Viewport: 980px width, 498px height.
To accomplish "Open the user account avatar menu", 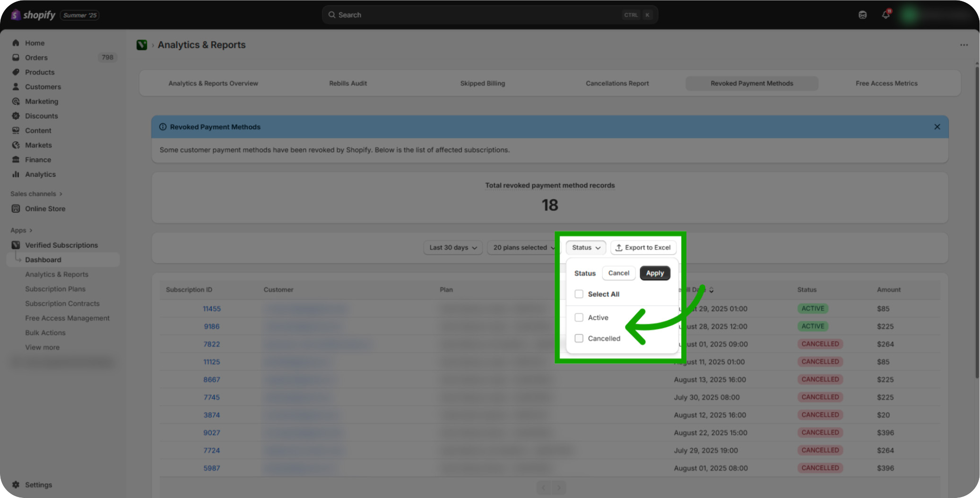I will coord(908,15).
